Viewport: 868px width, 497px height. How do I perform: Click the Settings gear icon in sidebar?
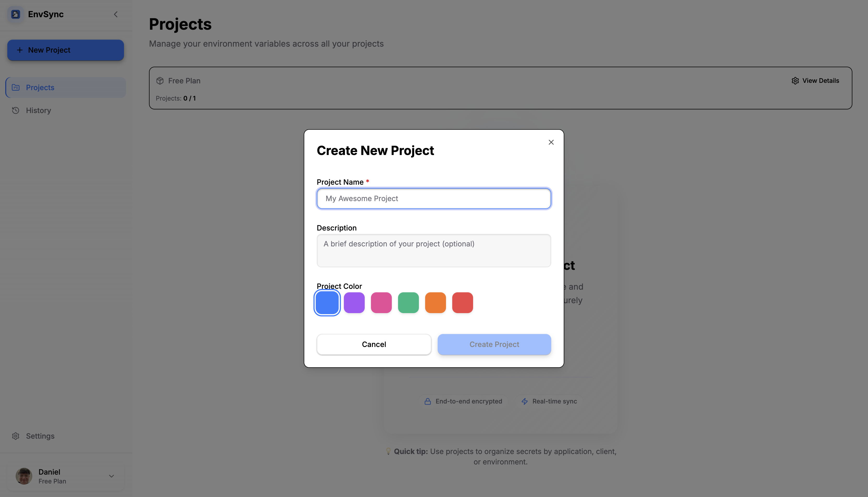15,436
